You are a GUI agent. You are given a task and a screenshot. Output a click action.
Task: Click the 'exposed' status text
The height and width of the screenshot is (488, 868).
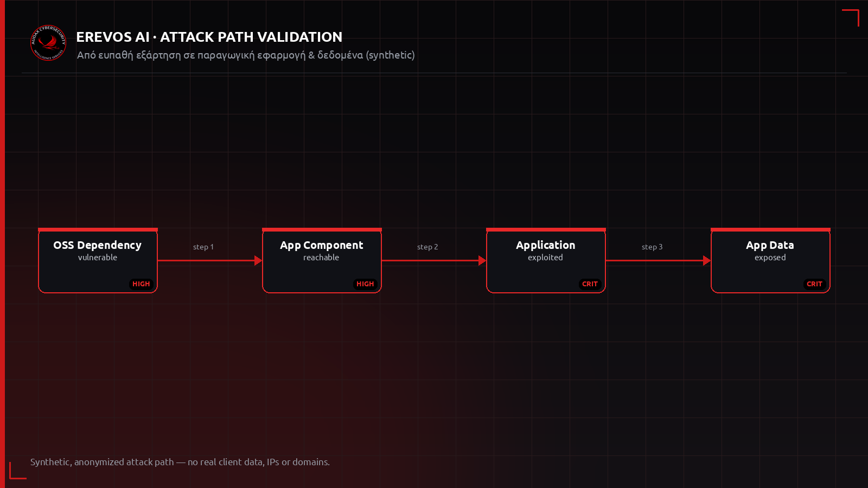pyautogui.click(x=770, y=258)
